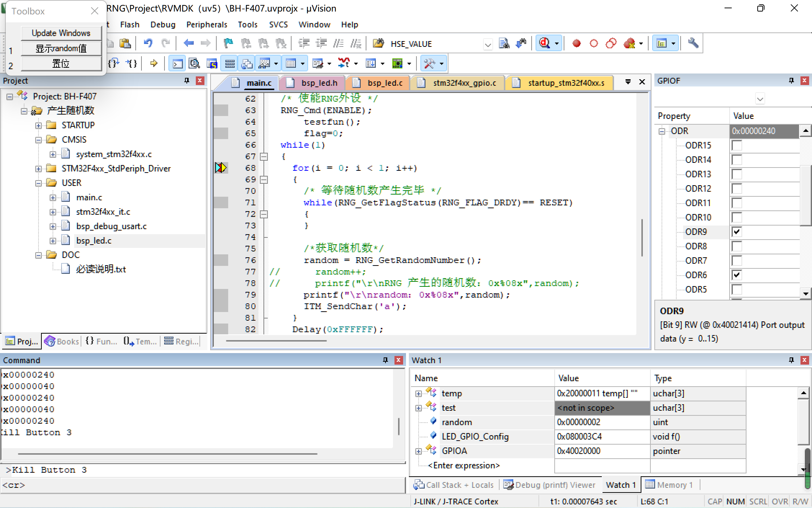Image resolution: width=812 pixels, height=508 pixels.
Task: Click the Start/Stop Debug Session icon
Action: 545,44
